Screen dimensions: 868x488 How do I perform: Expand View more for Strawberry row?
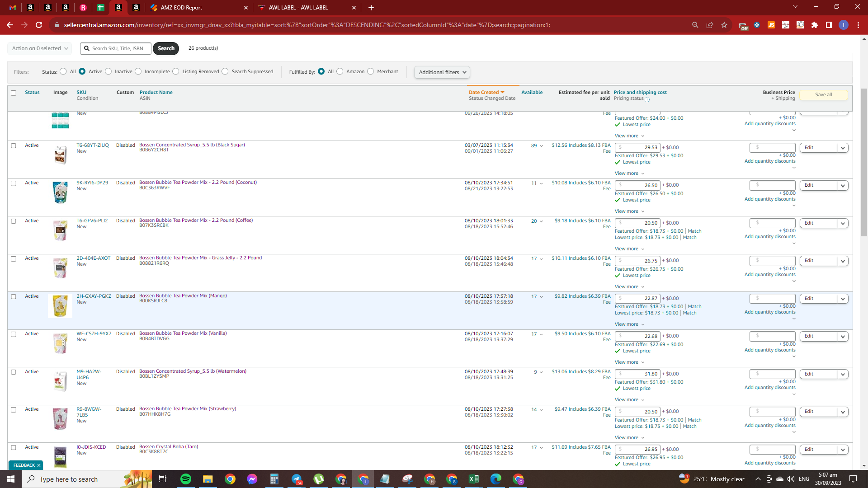coord(629,438)
